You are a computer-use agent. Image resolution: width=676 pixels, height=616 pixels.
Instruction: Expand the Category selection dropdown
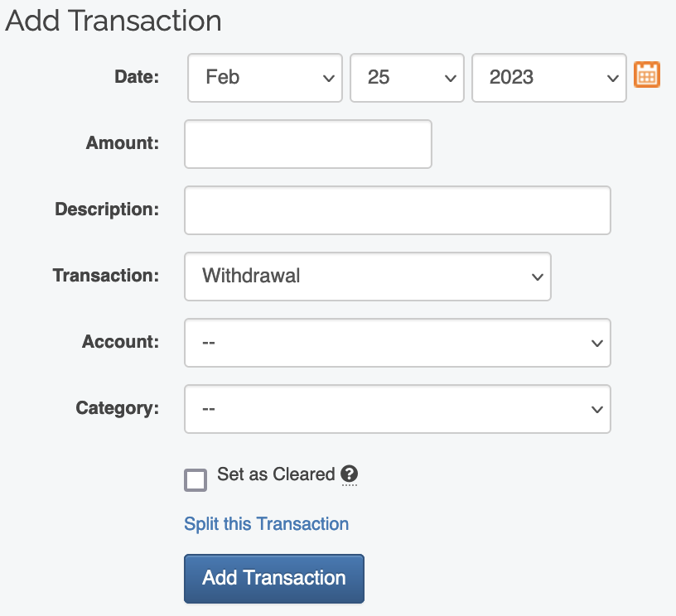pos(397,409)
